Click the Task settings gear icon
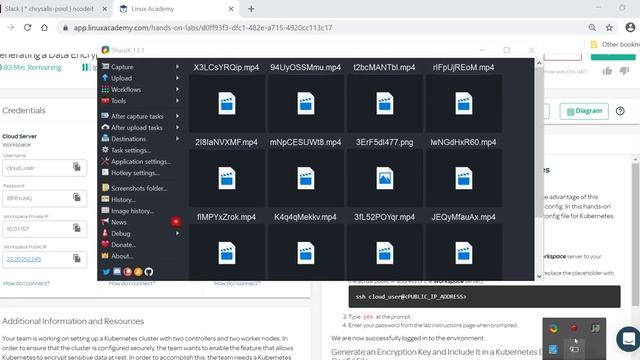 point(105,150)
